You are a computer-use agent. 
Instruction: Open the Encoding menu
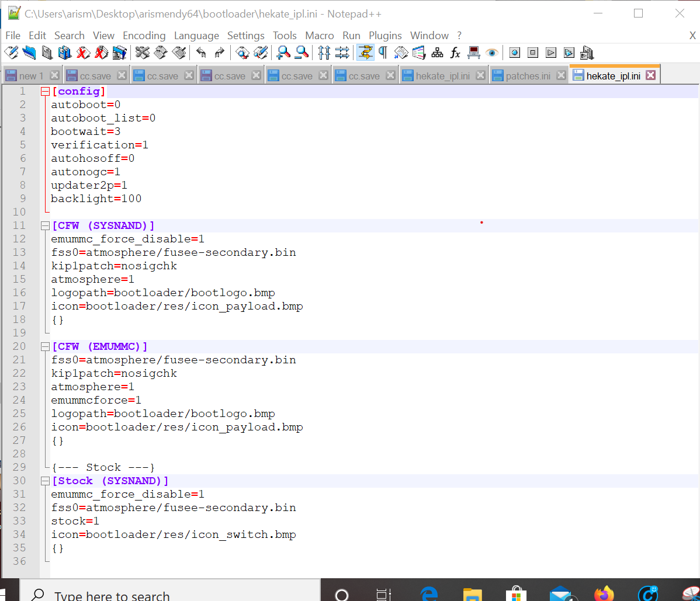pyautogui.click(x=144, y=35)
